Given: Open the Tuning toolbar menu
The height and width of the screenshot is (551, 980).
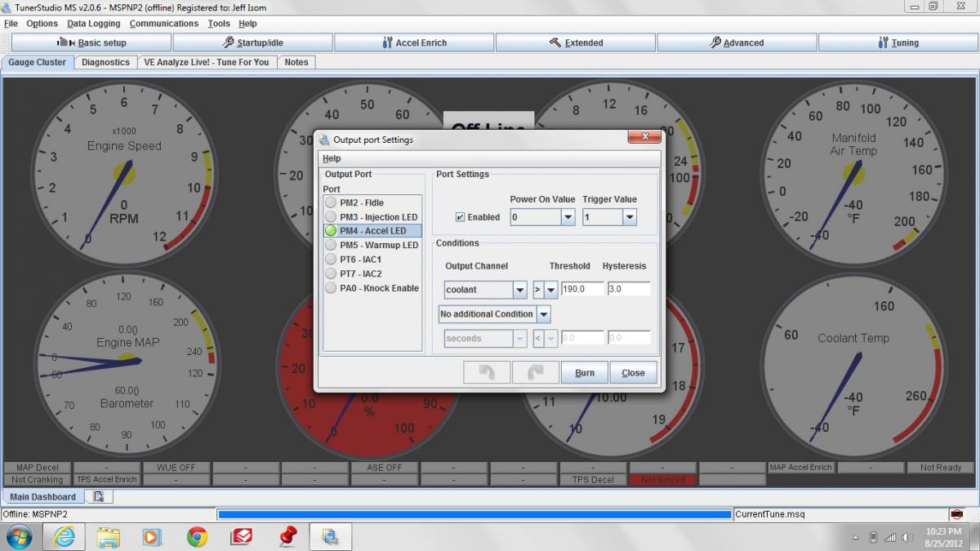Looking at the screenshot, I should pyautogui.click(x=898, y=42).
